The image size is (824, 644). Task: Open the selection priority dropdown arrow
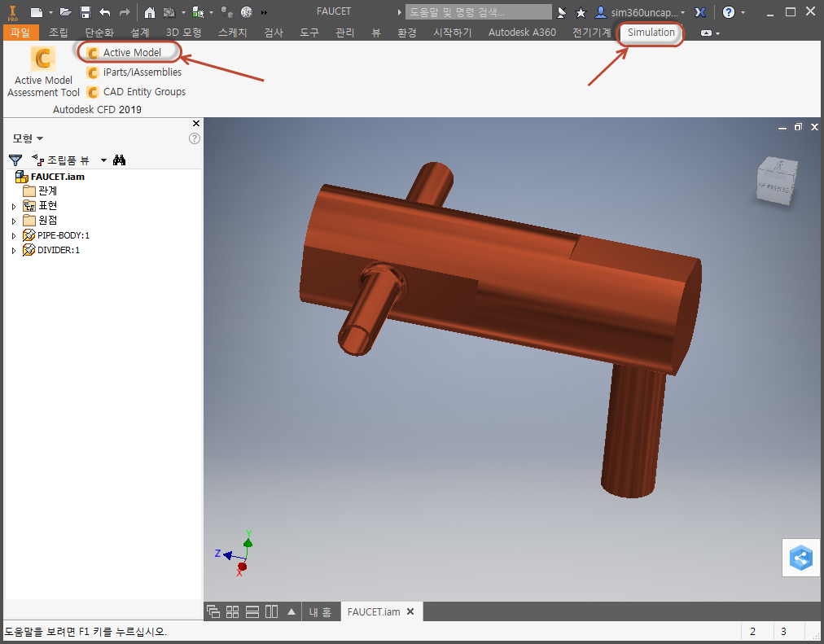pos(211,12)
